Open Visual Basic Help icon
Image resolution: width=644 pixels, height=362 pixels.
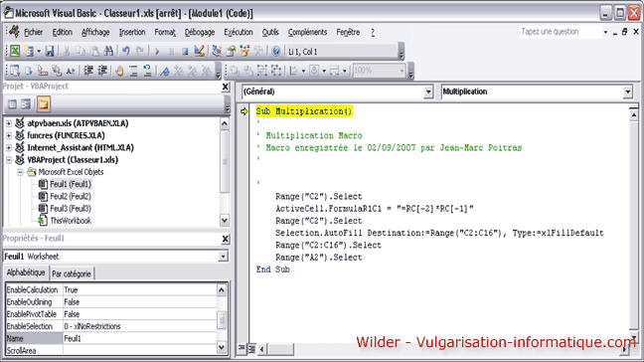click(276, 51)
